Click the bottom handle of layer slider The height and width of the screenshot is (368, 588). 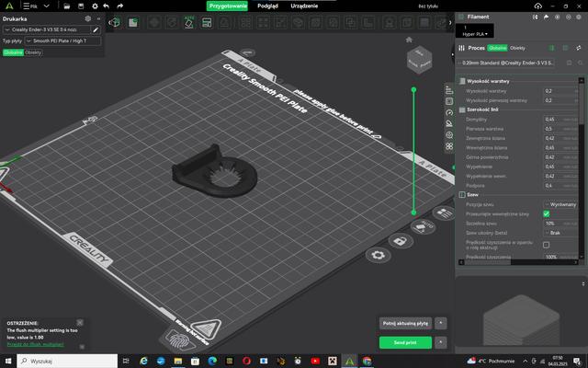pos(413,213)
